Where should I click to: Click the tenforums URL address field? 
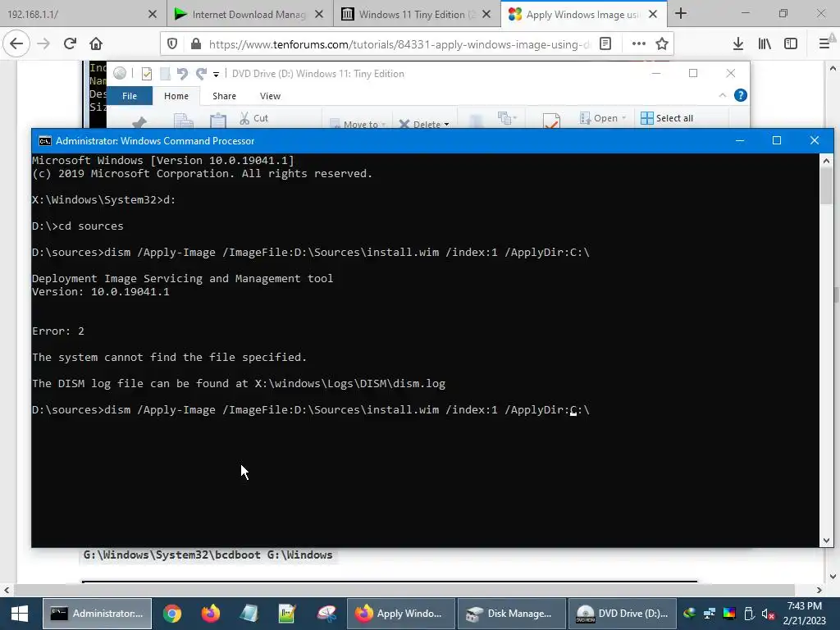pyautogui.click(x=399, y=44)
